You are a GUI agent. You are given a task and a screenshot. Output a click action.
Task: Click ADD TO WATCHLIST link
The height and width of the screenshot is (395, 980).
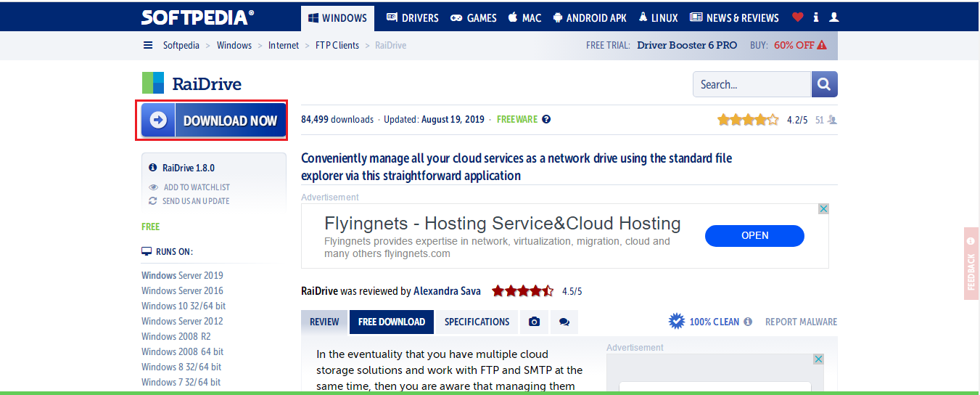197,187
